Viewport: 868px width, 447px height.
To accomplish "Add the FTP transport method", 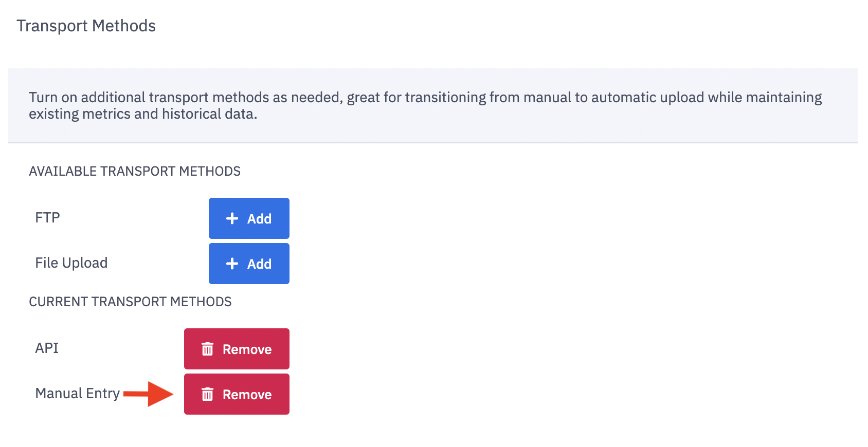I will (x=249, y=218).
